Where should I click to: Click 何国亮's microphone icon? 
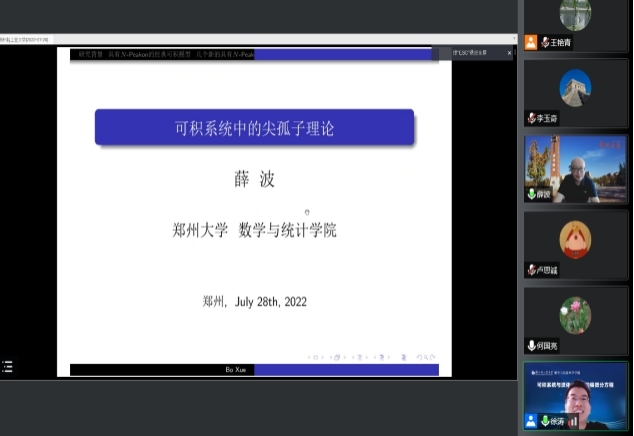pos(532,345)
